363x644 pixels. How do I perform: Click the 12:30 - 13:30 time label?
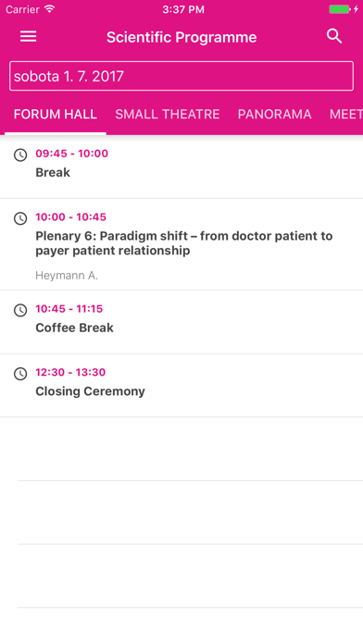click(x=70, y=372)
